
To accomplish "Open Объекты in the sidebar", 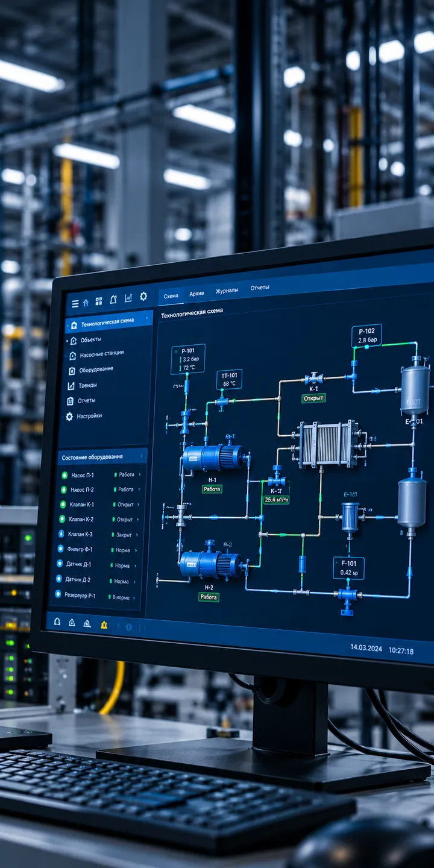I will (x=91, y=340).
